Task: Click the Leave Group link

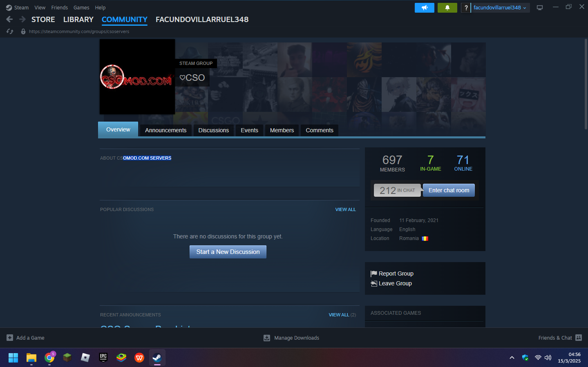Action: tap(395, 283)
